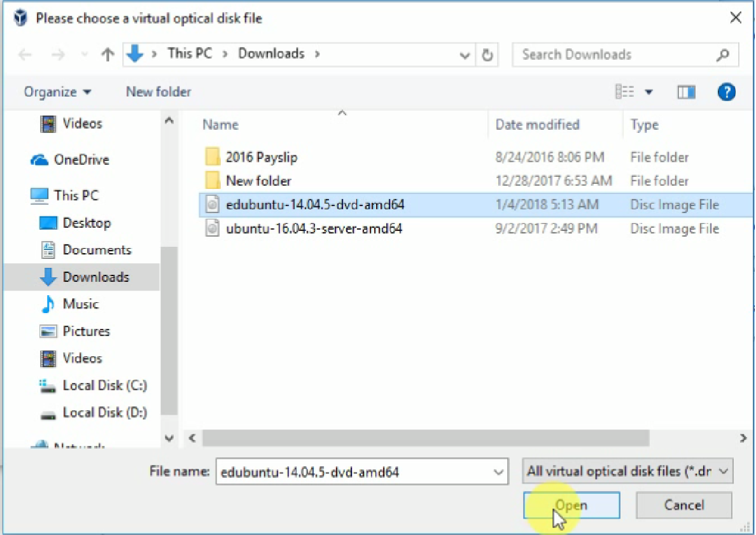Toggle the preview pane
Image resolution: width=756 pixels, height=535 pixels.
[x=686, y=92]
